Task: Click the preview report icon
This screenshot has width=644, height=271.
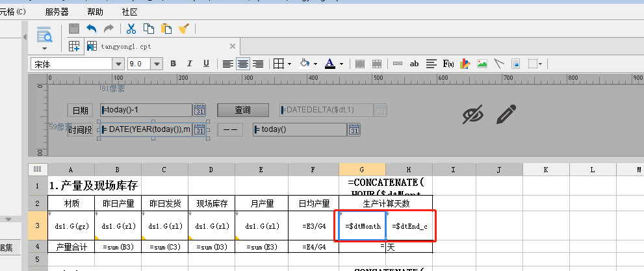Action: click(44, 35)
